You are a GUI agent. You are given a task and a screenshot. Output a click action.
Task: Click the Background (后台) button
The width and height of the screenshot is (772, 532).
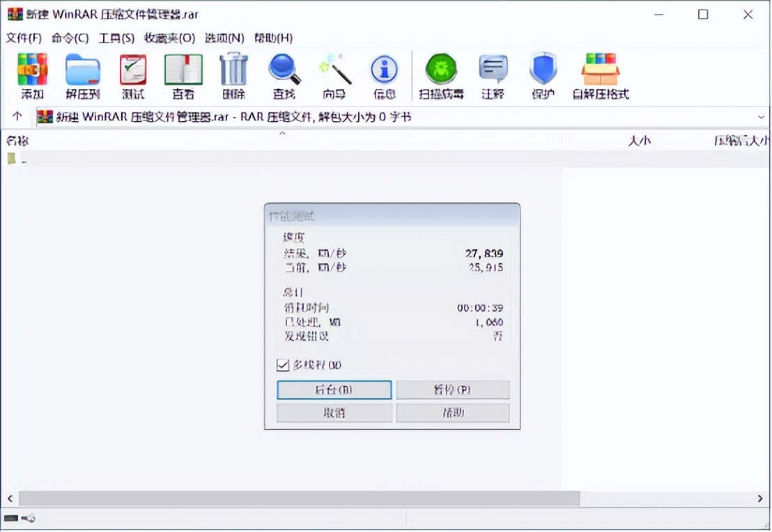tap(334, 390)
